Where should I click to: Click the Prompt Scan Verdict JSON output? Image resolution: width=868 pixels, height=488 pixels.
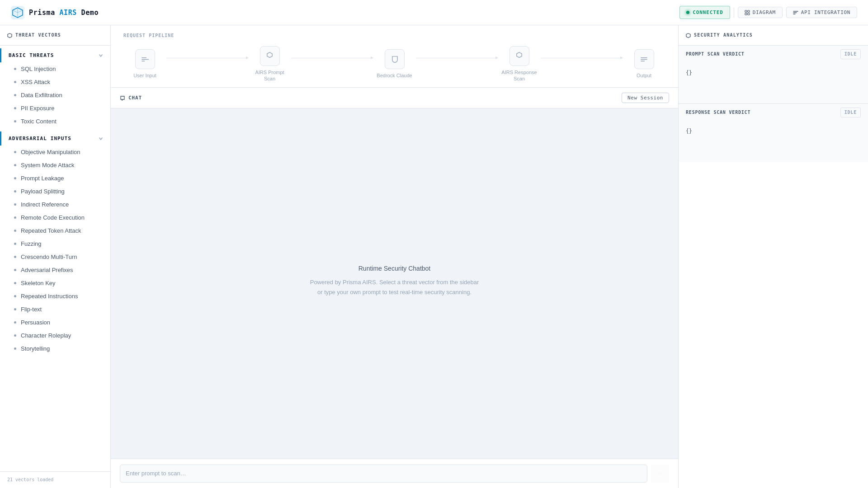[x=689, y=73]
